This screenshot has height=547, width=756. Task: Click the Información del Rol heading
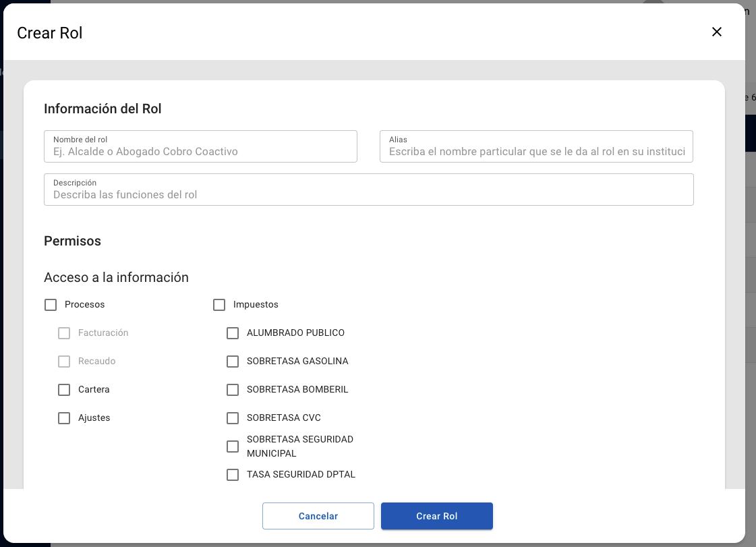(103, 109)
